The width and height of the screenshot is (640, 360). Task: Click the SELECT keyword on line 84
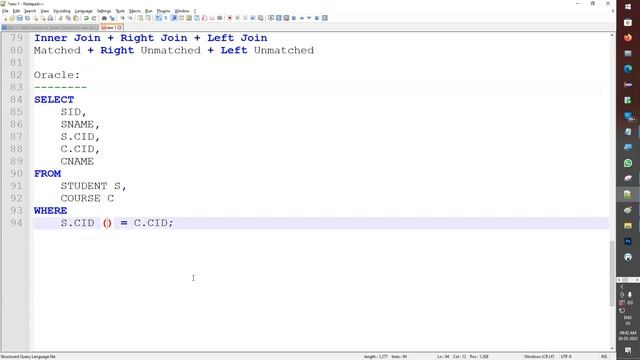coord(54,100)
